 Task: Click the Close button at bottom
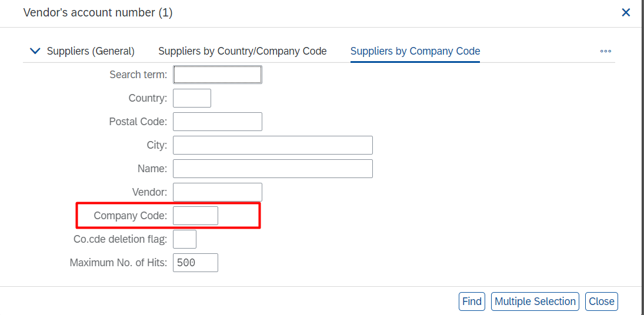[x=602, y=301]
